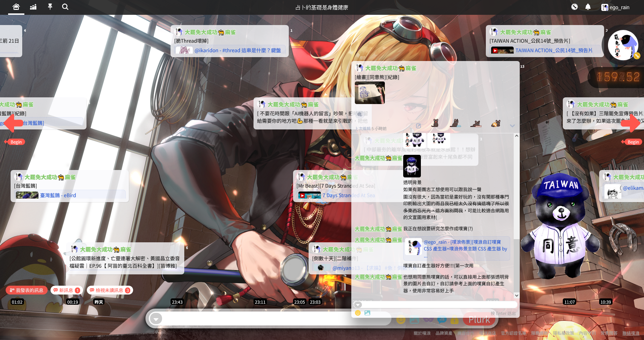This screenshot has height=340, width=644.
Task: Click the 11:07 timeline time marker
Action: tap(570, 302)
